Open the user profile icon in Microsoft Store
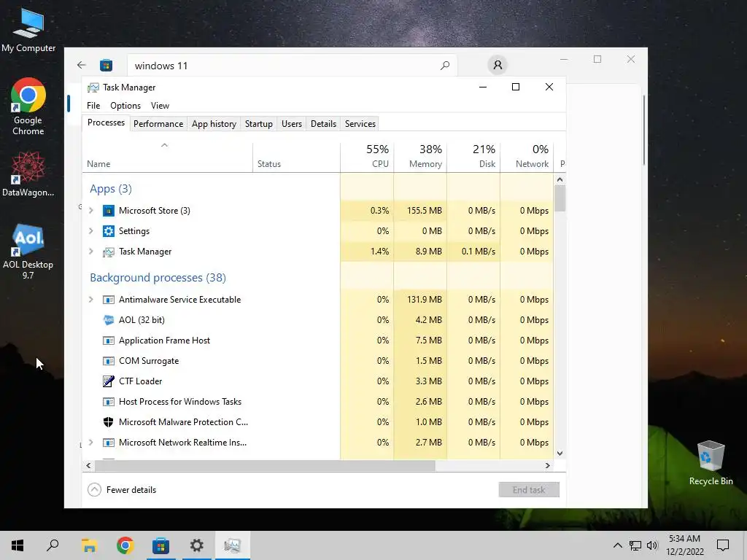 (498, 65)
